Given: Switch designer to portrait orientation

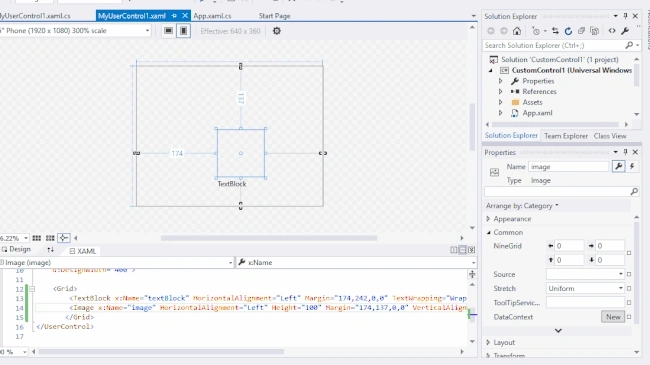Looking at the screenshot, I should (183, 31).
